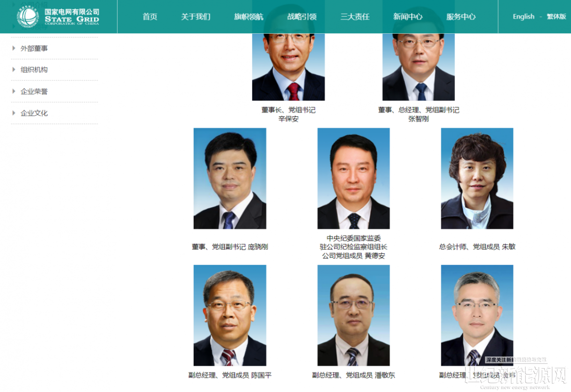Click 朱敏 portrait photo
571x392 pixels.
(477, 179)
